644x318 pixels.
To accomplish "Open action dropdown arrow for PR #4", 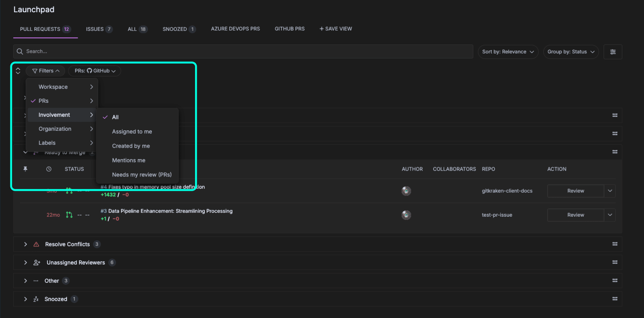I will pyautogui.click(x=610, y=191).
